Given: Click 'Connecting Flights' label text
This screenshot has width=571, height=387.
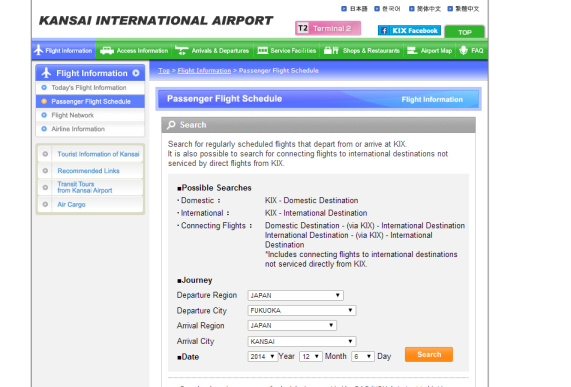Looking at the screenshot, I should 213,226.
